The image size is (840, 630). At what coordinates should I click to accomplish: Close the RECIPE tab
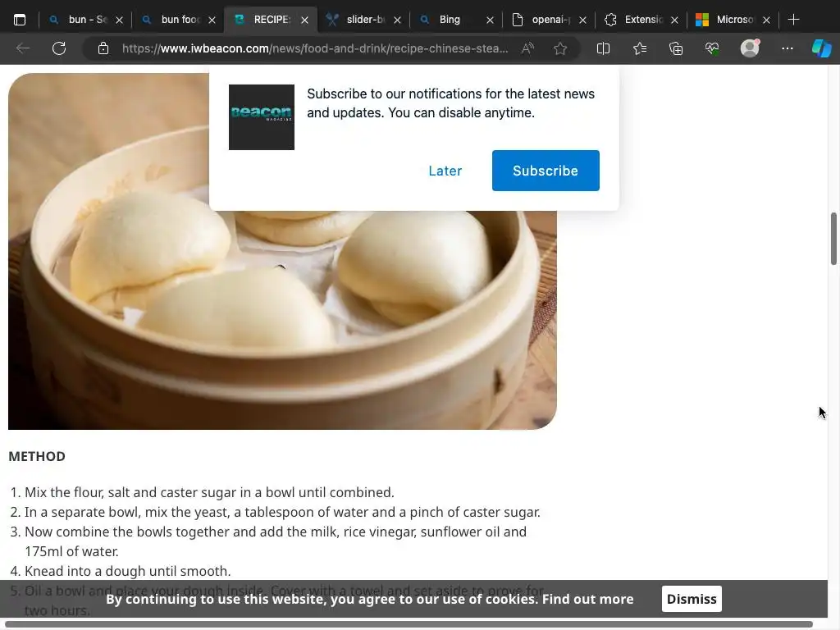[305, 21]
